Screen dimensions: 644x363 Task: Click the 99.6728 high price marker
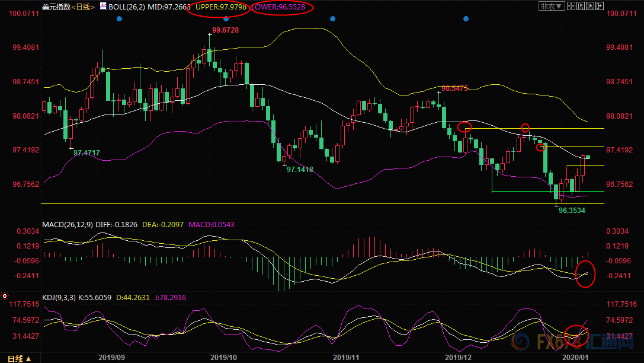point(226,30)
